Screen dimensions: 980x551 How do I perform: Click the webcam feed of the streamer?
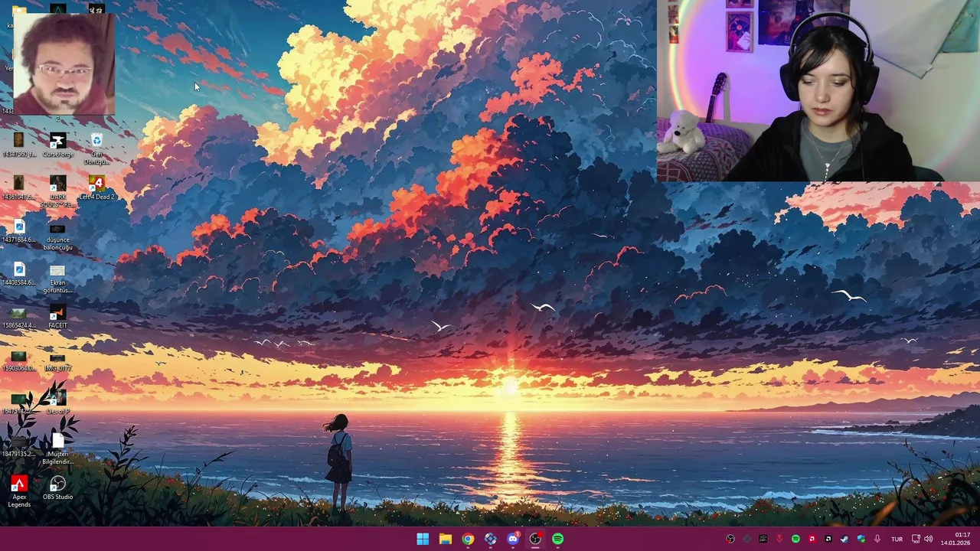[x=818, y=90]
